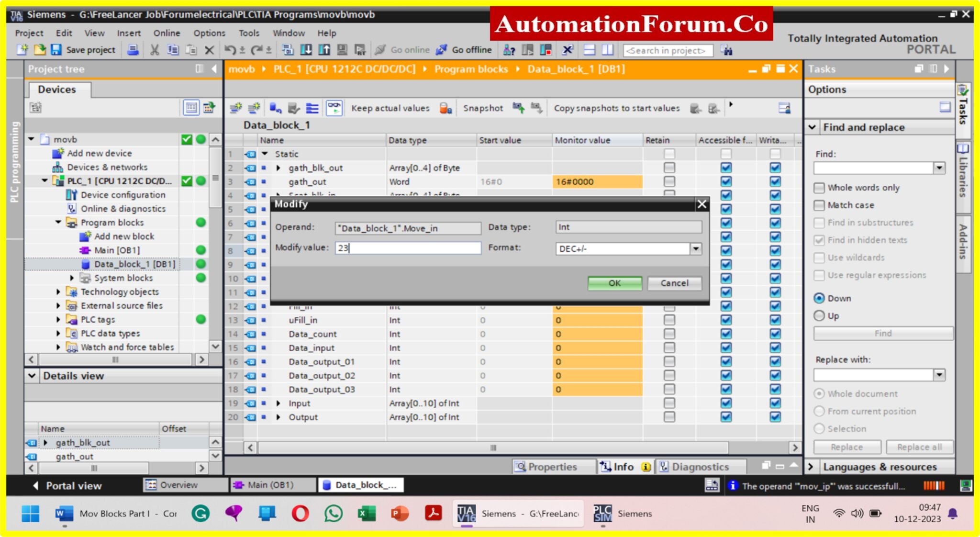Open Microsoft Excel from the taskbar

(x=366, y=514)
